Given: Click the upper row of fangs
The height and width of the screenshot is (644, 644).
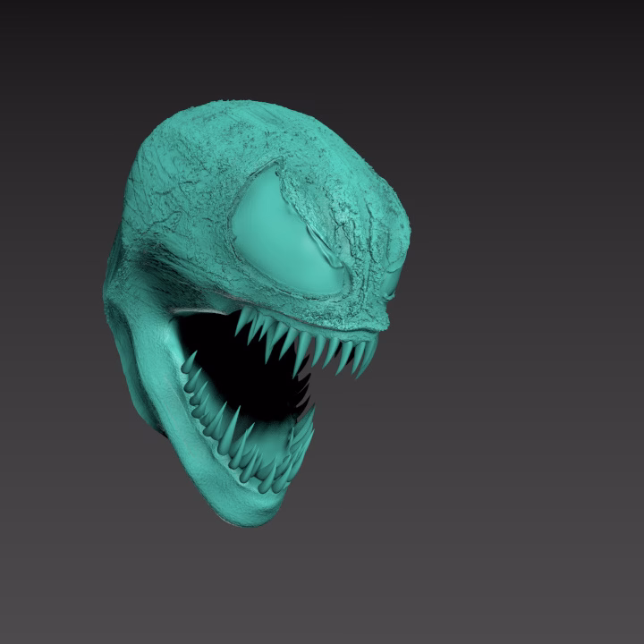Looking at the screenshot, I should click(306, 343).
